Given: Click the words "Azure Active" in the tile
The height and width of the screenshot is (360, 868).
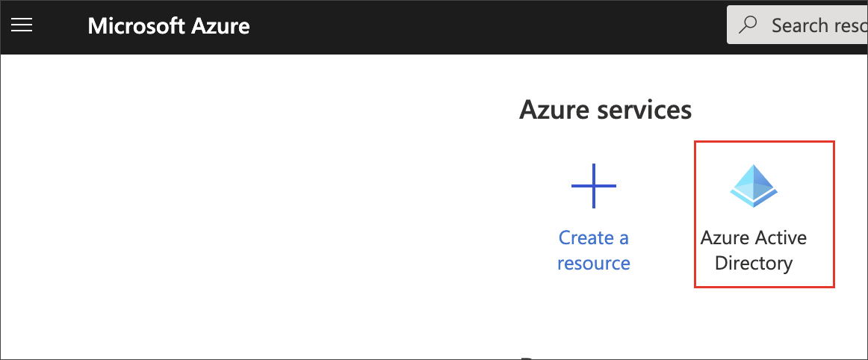Looking at the screenshot, I should 753,238.
